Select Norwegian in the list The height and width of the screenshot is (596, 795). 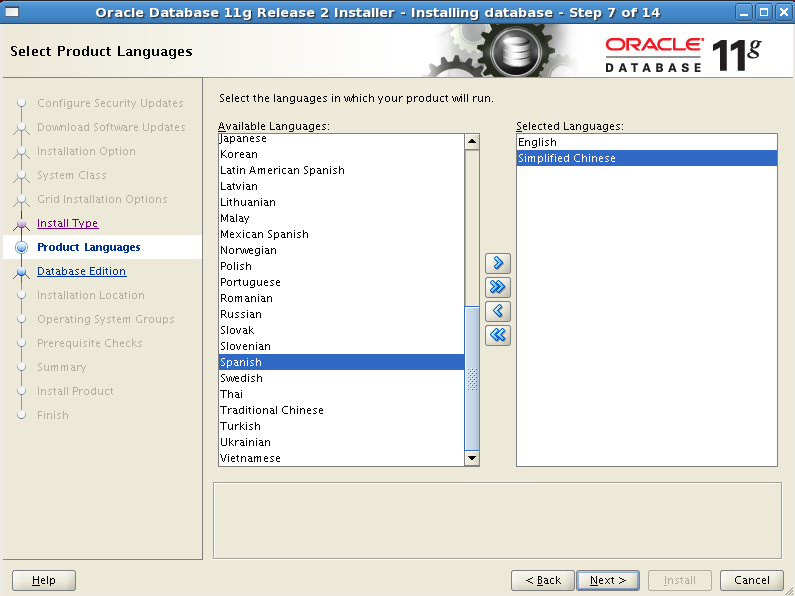point(341,250)
